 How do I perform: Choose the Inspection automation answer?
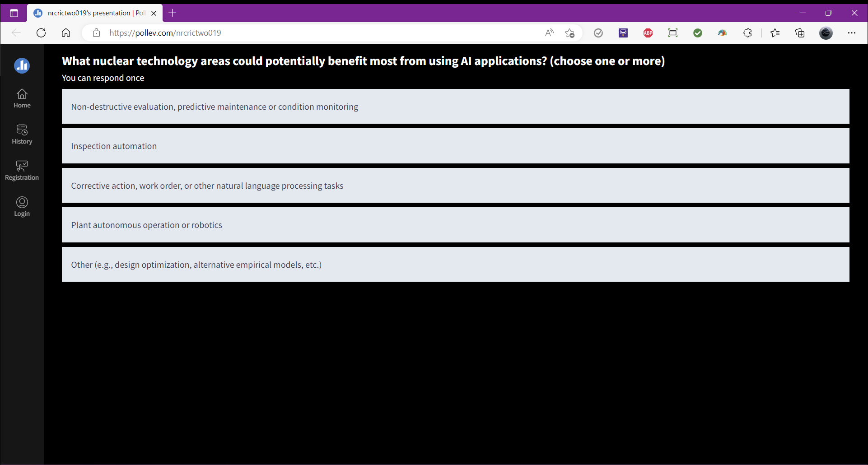455,146
